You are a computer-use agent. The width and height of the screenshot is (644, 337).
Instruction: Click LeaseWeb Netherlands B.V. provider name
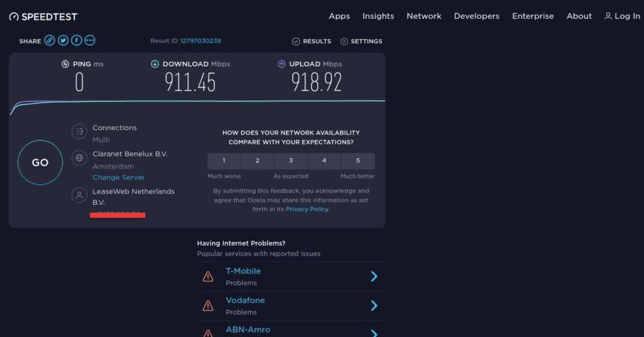click(133, 197)
